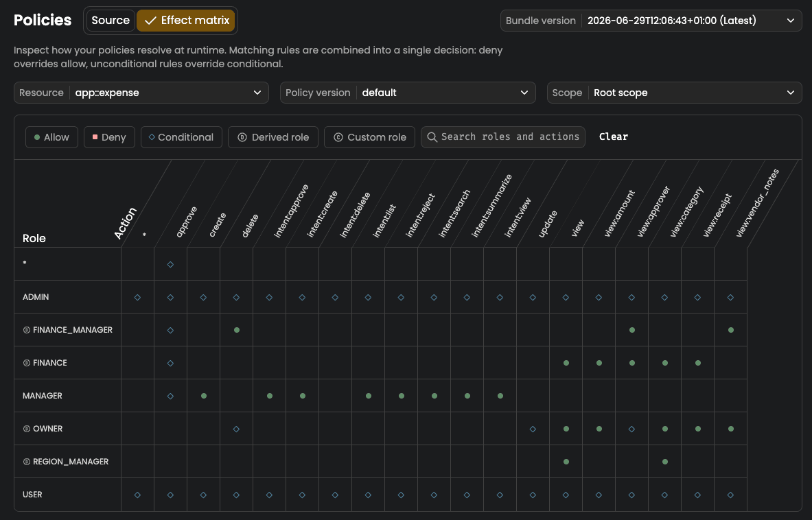This screenshot has width=812, height=520.
Task: Click MANAGER intent:approve allow dot
Action: click(270, 396)
